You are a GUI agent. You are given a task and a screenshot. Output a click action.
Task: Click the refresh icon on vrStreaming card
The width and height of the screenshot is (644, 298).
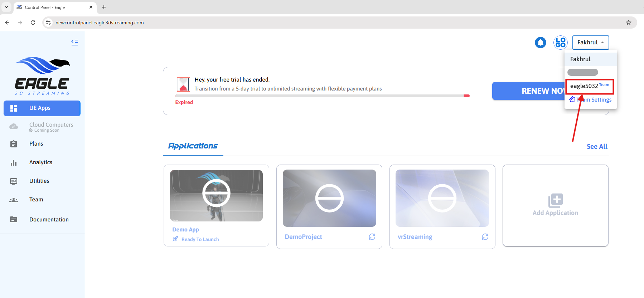click(x=485, y=237)
